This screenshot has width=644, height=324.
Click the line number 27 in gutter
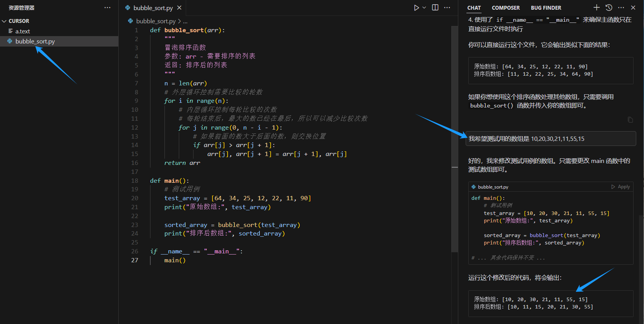(x=135, y=260)
